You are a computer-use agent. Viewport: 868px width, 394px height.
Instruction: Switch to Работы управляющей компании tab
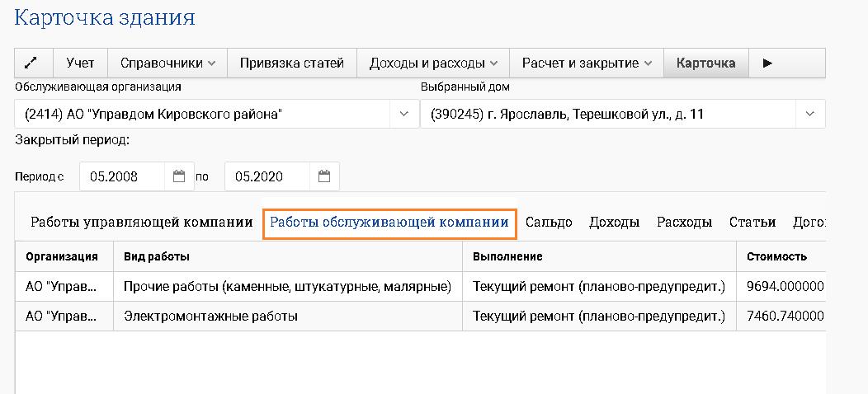tap(141, 223)
